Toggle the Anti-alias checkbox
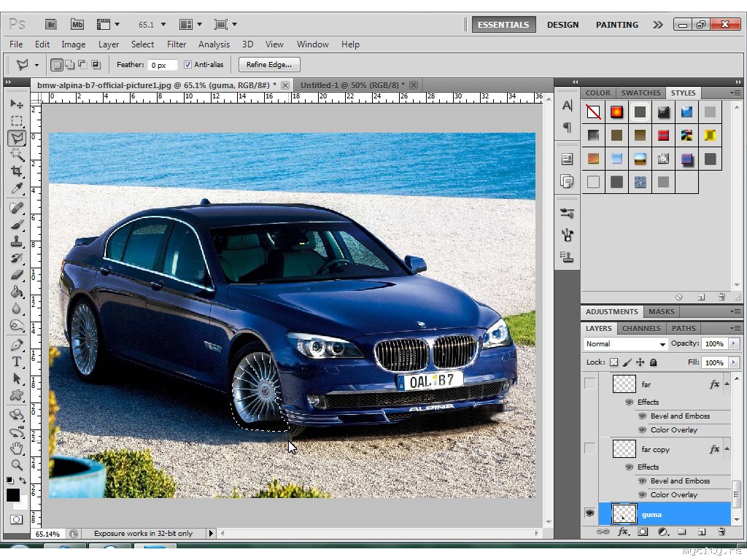The image size is (747, 560). [x=187, y=65]
